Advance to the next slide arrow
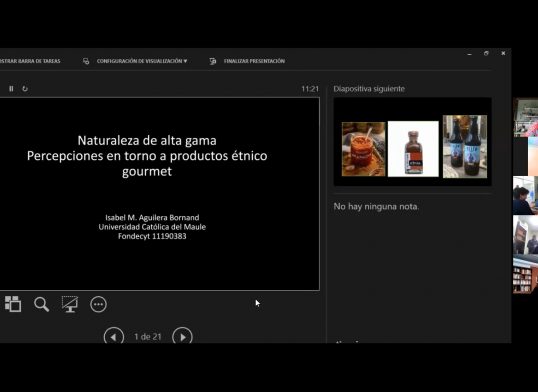 (183, 336)
